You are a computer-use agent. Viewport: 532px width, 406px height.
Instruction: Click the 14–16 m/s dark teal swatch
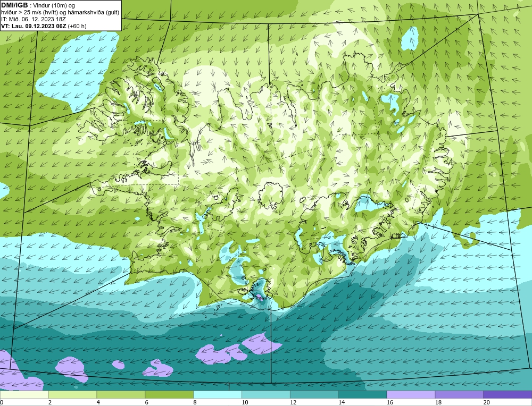point(362,395)
